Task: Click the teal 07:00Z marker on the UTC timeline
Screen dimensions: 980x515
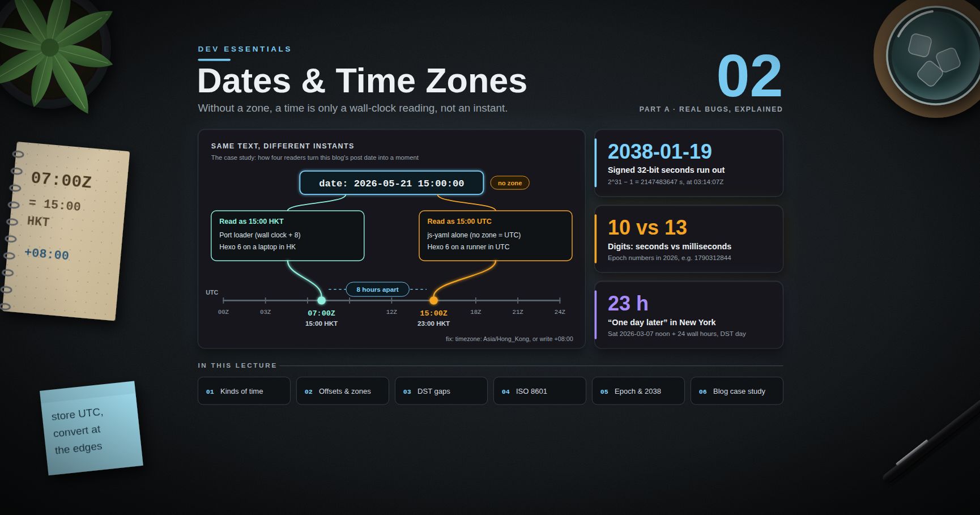Action: (x=321, y=300)
